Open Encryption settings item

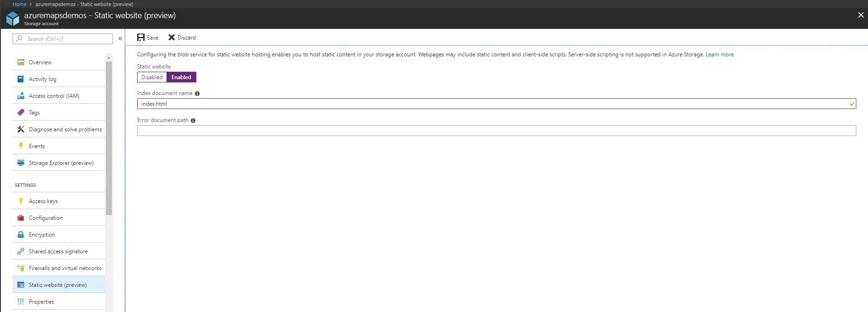[59, 235]
